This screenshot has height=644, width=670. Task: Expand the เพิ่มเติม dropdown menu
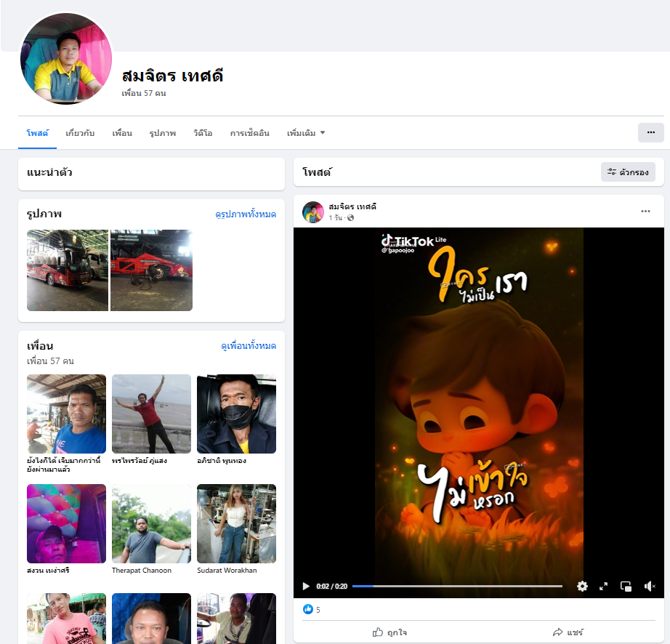pos(306,133)
